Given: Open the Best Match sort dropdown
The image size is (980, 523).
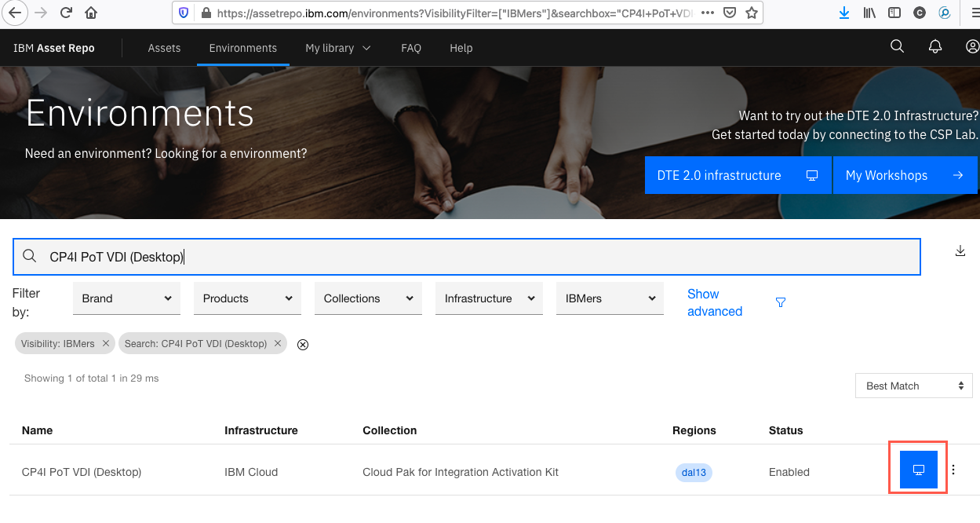Looking at the screenshot, I should tap(914, 386).
